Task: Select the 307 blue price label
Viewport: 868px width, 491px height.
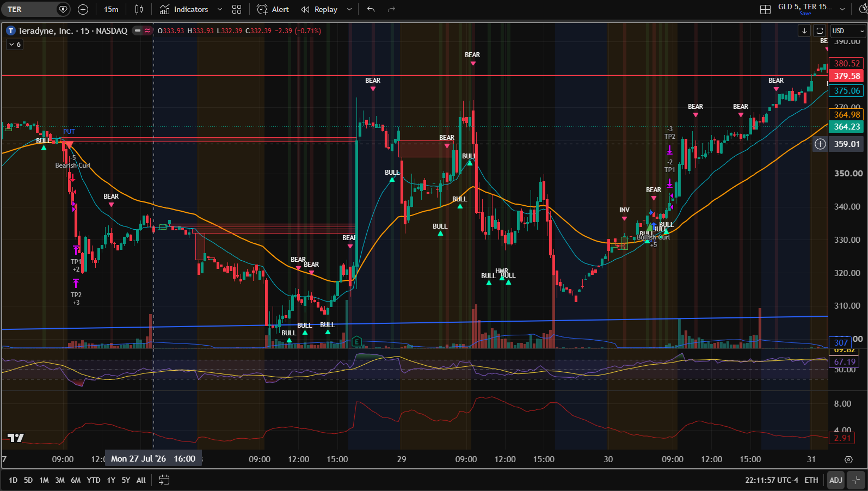Action: pyautogui.click(x=841, y=343)
